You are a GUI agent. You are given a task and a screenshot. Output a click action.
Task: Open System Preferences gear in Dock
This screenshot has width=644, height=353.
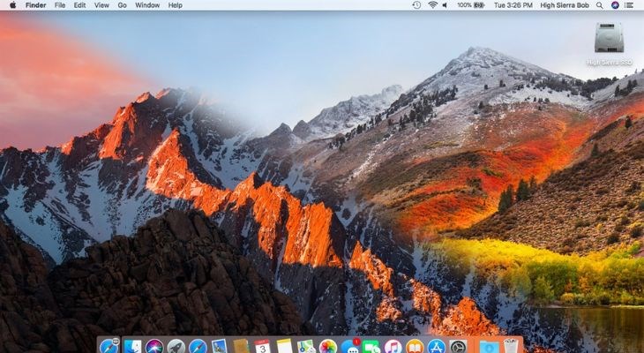[458, 346]
